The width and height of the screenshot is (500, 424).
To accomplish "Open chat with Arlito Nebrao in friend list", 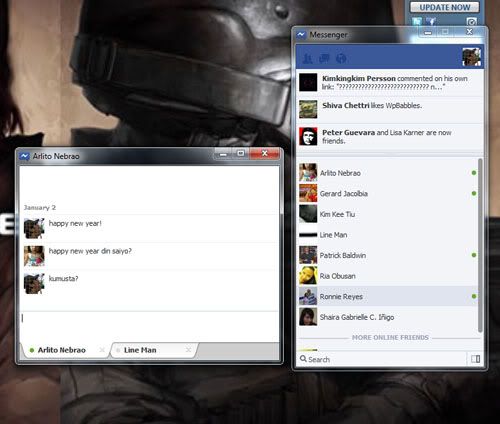I will click(387, 173).
